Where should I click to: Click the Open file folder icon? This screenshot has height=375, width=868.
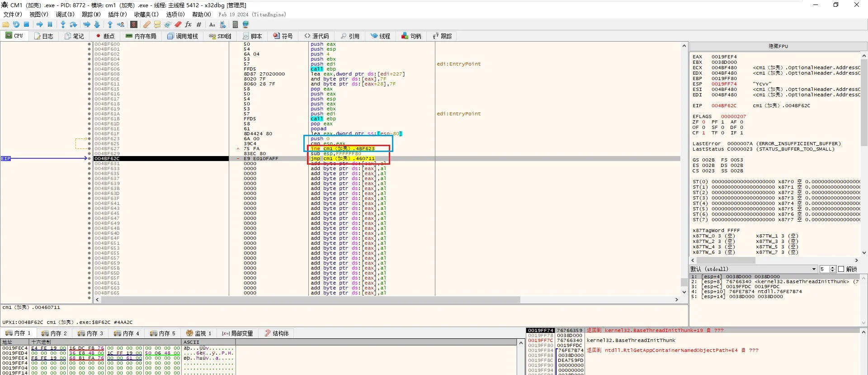6,24
